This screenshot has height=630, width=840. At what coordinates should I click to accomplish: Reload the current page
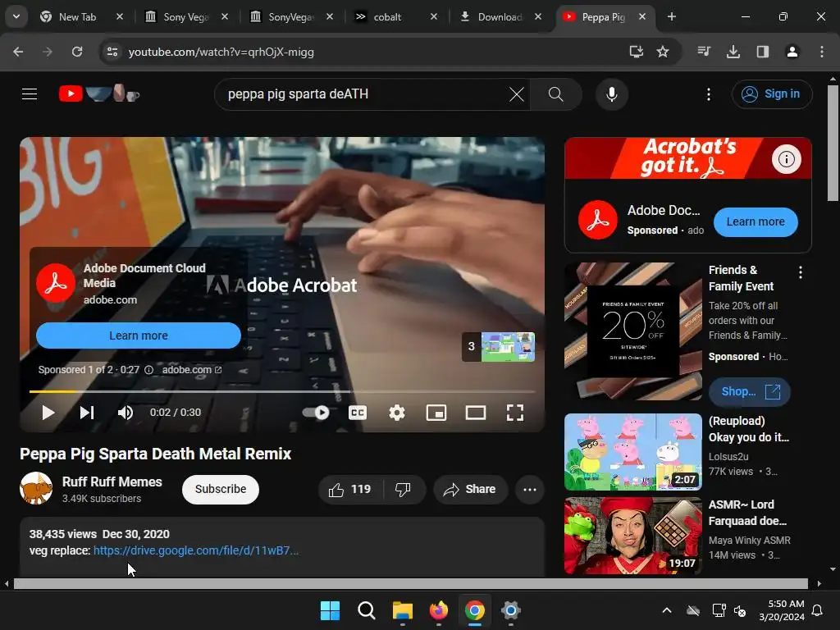pos(77,52)
